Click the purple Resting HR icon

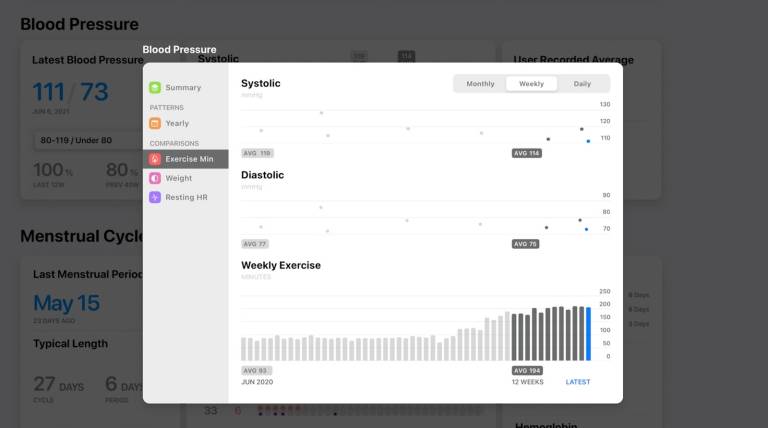pos(155,197)
